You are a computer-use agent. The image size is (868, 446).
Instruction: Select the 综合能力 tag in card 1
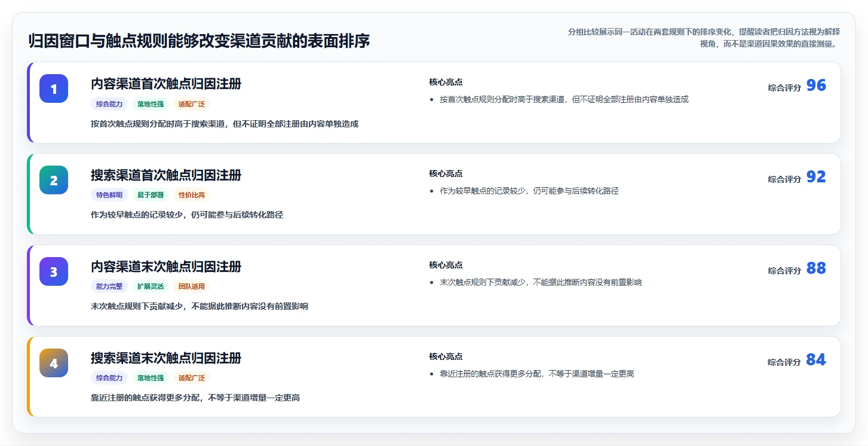(x=109, y=104)
